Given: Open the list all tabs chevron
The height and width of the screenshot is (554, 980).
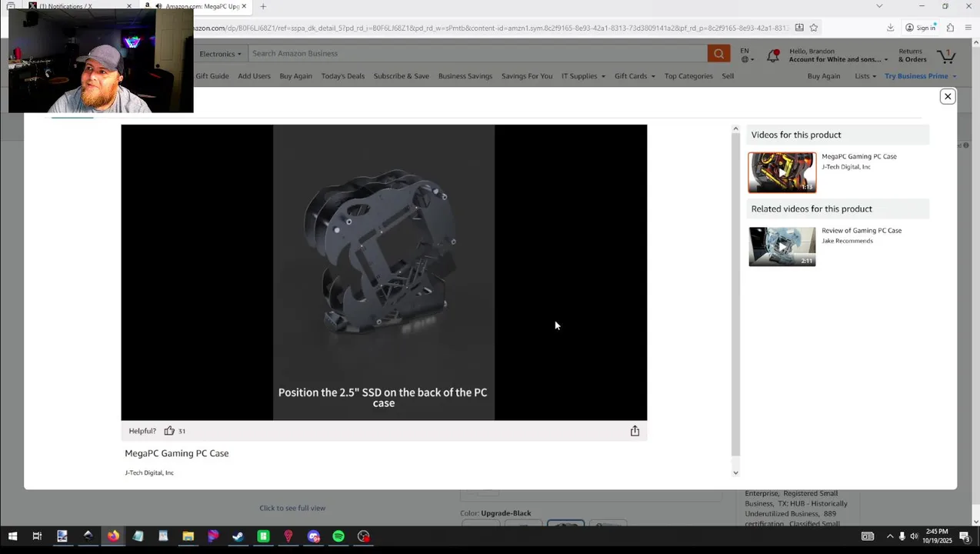Looking at the screenshot, I should point(879,6).
